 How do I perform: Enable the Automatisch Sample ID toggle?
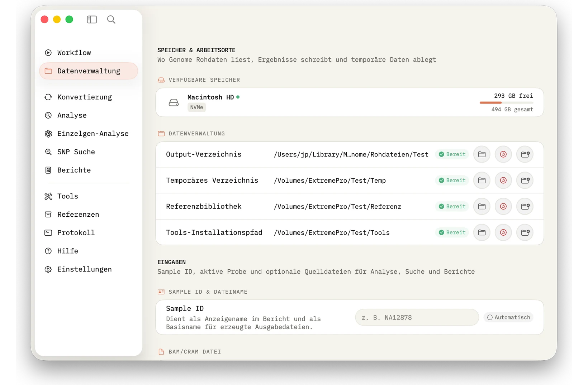tap(508, 317)
